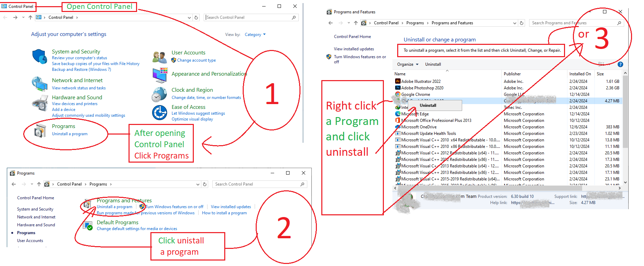This screenshot has height=266, width=644.
Task: Click the Adobe Illustrator 2022 icon in list
Action: (398, 81)
